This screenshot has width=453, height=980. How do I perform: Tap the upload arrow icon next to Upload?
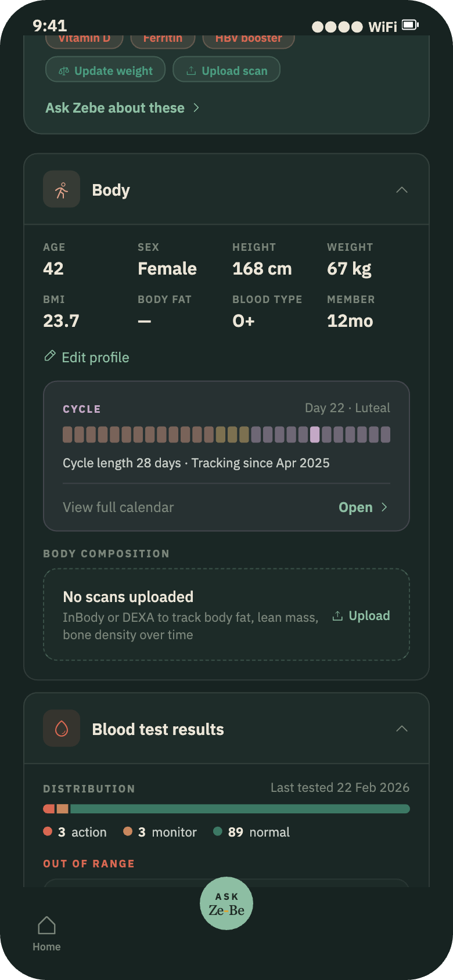[337, 615]
